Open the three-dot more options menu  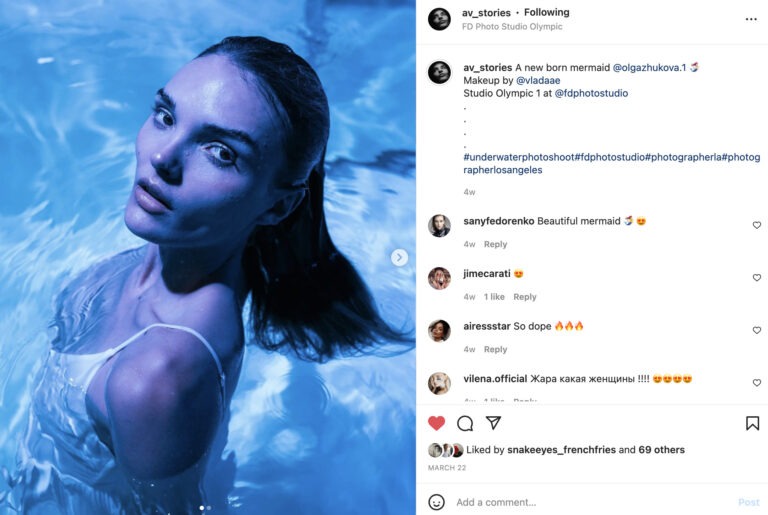(751, 19)
